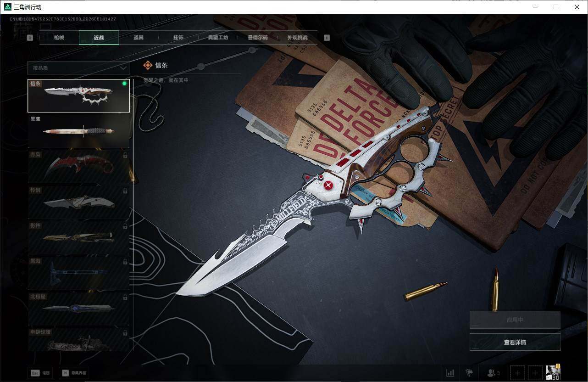This screenshot has width=588, height=382.
Task: Minimize the 三角洲行动 window
Action: pos(535,7)
